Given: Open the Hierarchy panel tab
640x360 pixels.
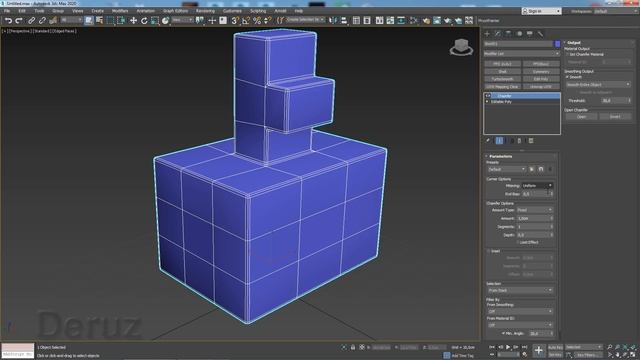Looking at the screenshot, I should click(508, 33).
